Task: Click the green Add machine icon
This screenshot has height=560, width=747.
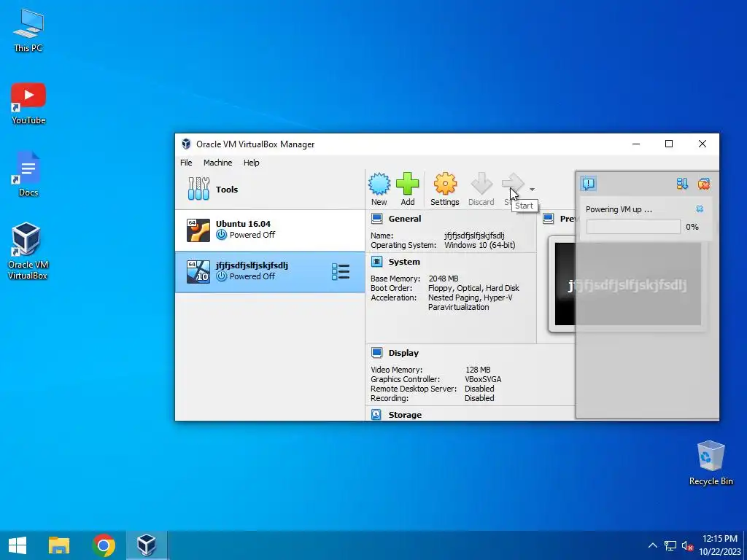Action: tap(407, 184)
